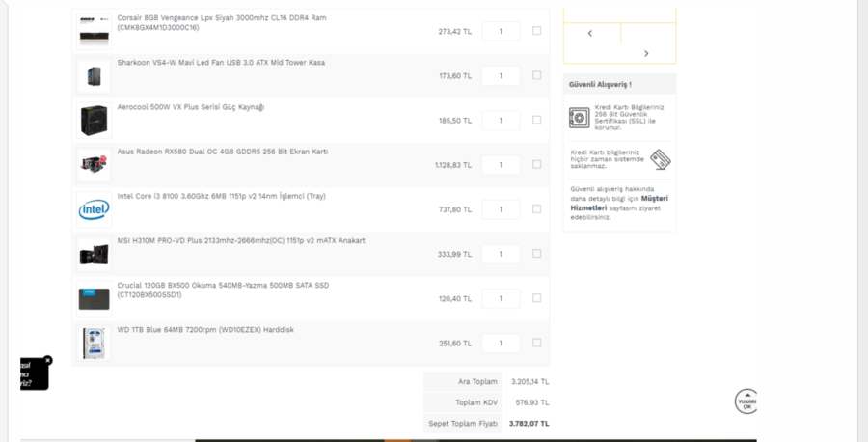Edit quantity field for Aerocool 500W
This screenshot has height=442, width=868.
coord(501,121)
